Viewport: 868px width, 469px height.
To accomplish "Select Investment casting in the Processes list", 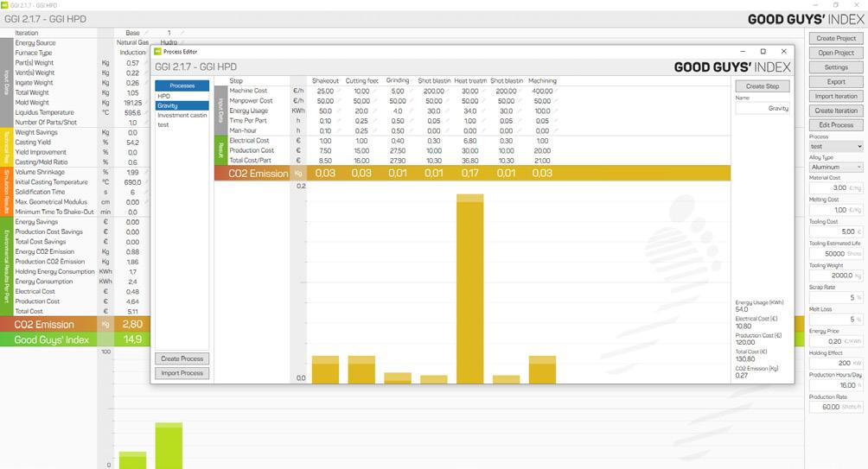I will [x=182, y=115].
